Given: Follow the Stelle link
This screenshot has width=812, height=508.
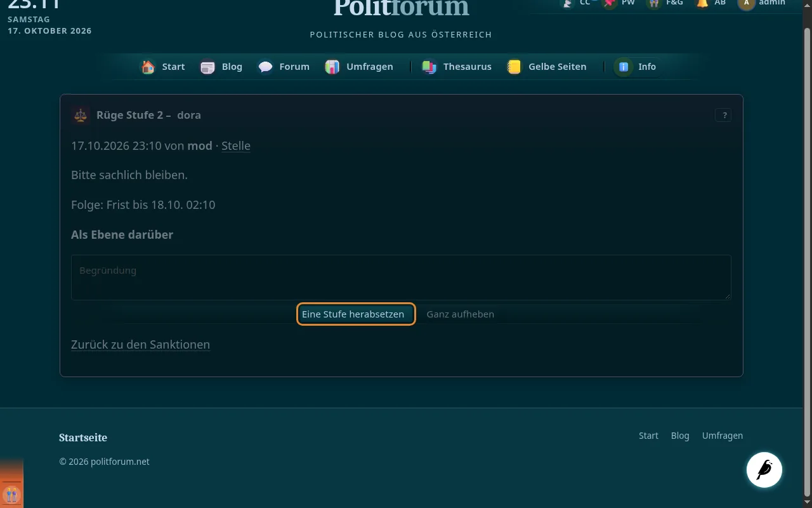Looking at the screenshot, I should 236,145.
